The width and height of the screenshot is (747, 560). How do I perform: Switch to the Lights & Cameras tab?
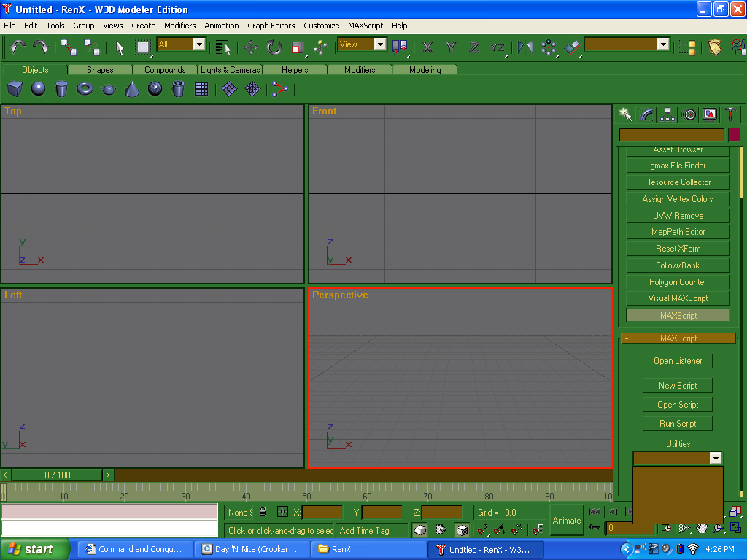tap(230, 70)
